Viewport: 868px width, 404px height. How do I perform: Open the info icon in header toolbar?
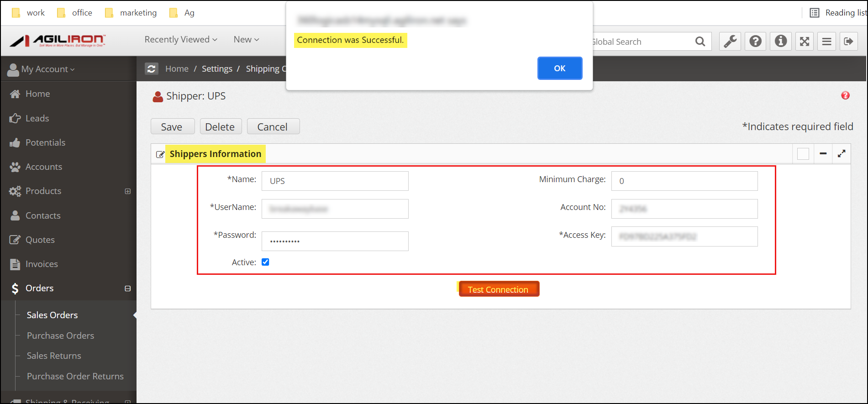tap(781, 42)
